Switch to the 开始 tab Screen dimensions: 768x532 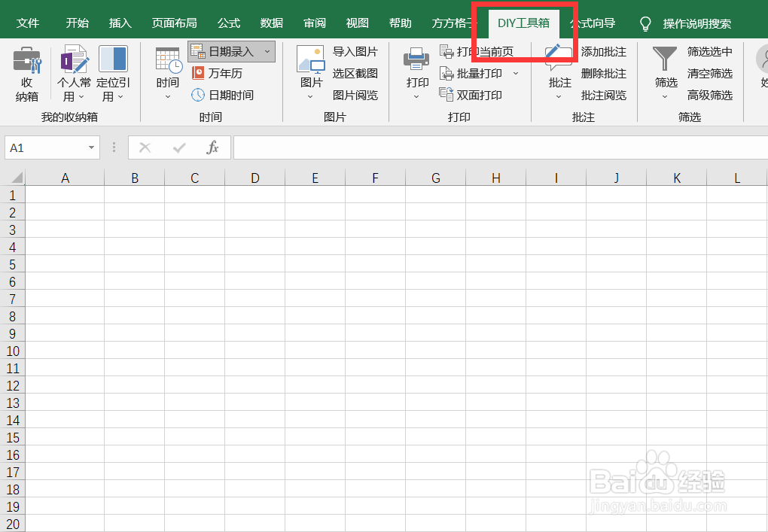(78, 23)
